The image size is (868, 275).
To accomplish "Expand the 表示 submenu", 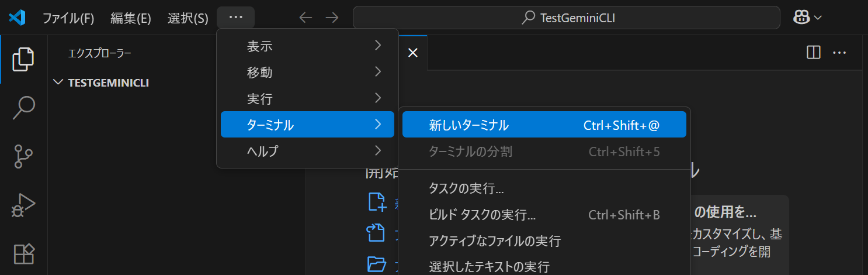I will click(x=307, y=46).
